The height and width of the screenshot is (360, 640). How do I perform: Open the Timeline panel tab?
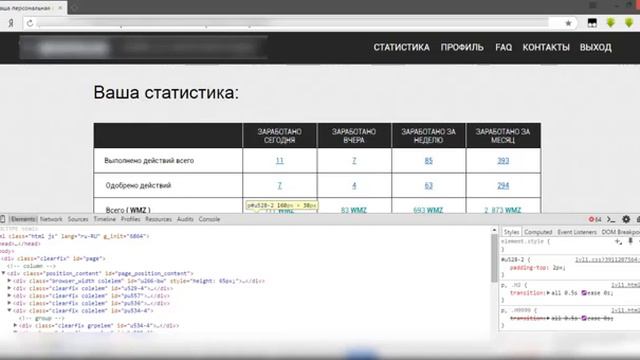tap(104, 219)
